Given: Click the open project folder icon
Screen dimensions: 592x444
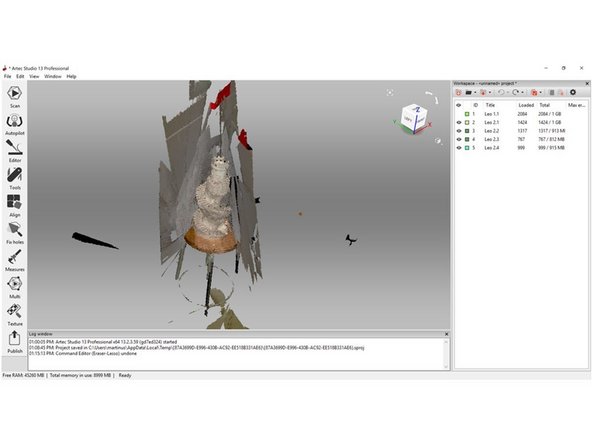Looking at the screenshot, I should 469,92.
